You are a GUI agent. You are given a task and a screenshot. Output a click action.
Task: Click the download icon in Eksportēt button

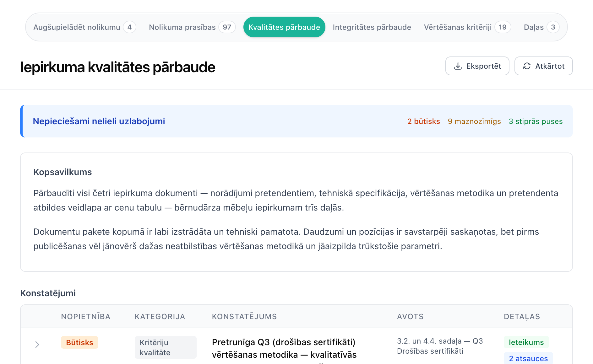pos(458,66)
